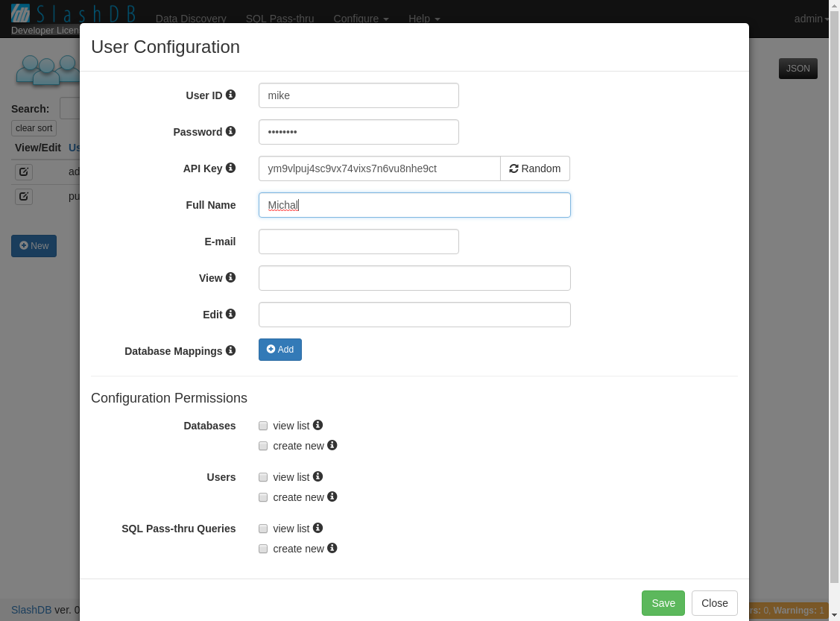Click the New user button

[34, 246]
